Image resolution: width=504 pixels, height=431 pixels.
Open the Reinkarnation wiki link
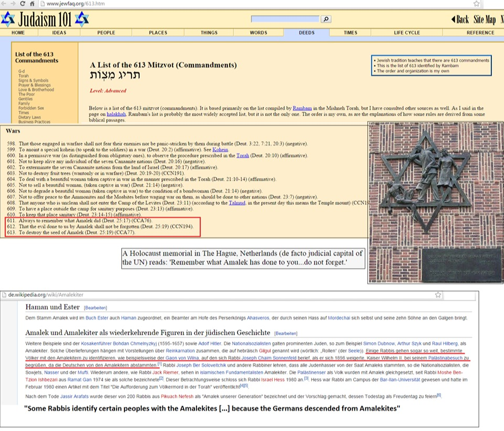[x=180, y=351]
